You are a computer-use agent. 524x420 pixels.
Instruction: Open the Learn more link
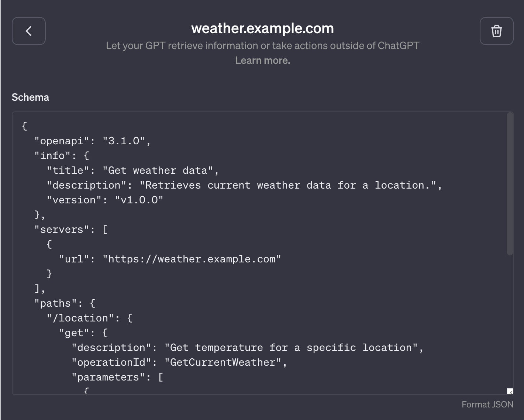pos(263,61)
